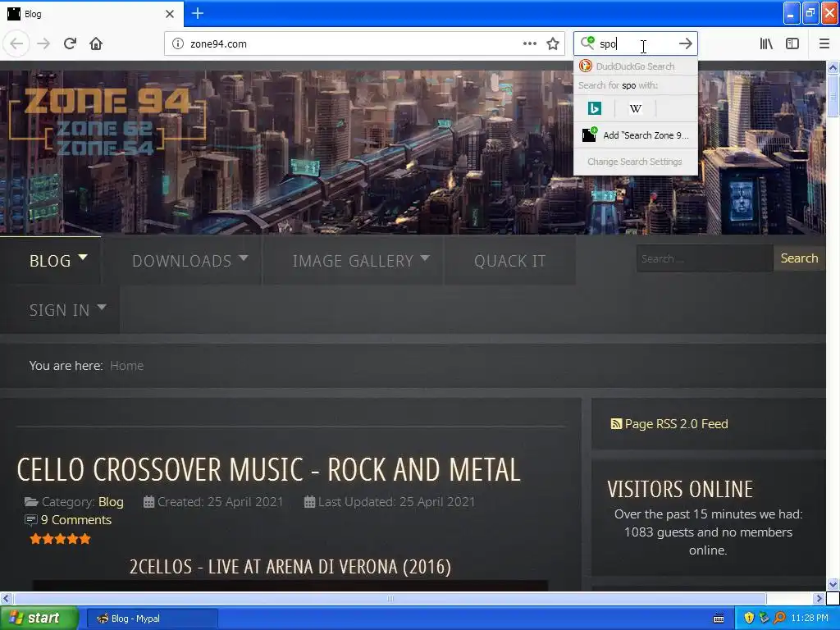Expand the SIGN IN navigation menu

coord(67,309)
